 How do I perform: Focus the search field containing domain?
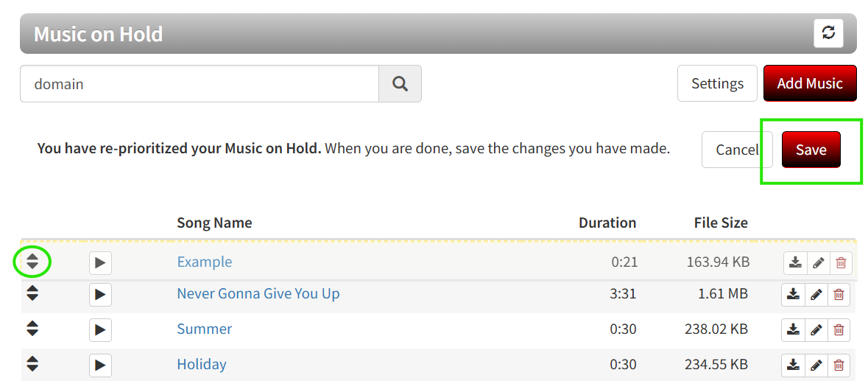[x=200, y=83]
